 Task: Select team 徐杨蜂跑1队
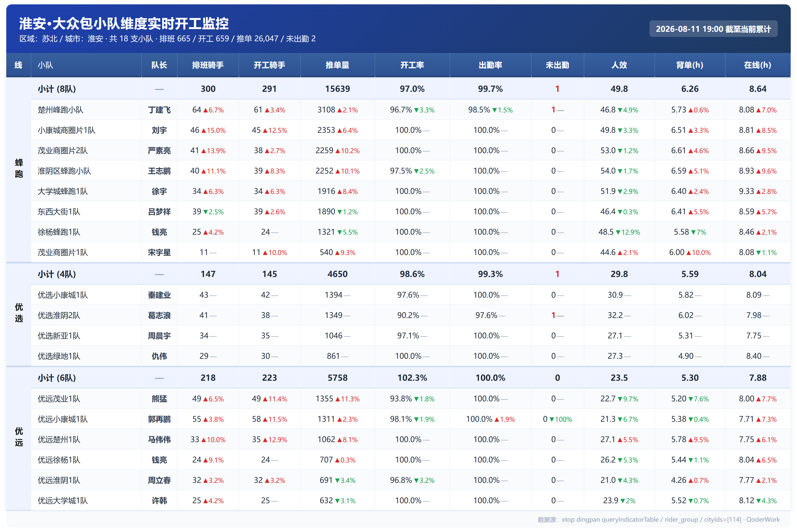[59, 232]
